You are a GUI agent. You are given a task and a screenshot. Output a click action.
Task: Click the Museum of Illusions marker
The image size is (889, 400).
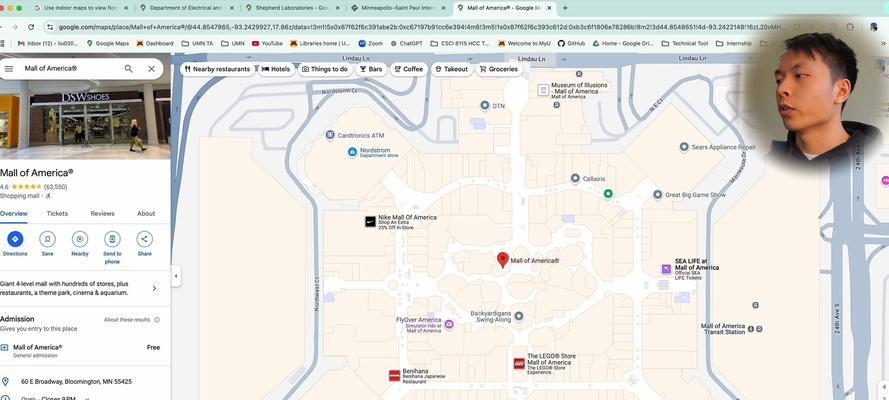(x=543, y=90)
